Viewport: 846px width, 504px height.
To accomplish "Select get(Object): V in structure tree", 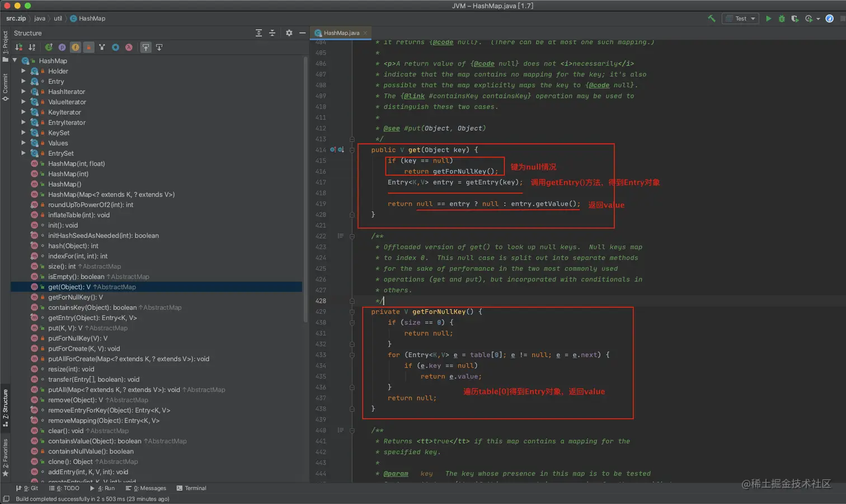I will tap(157, 287).
